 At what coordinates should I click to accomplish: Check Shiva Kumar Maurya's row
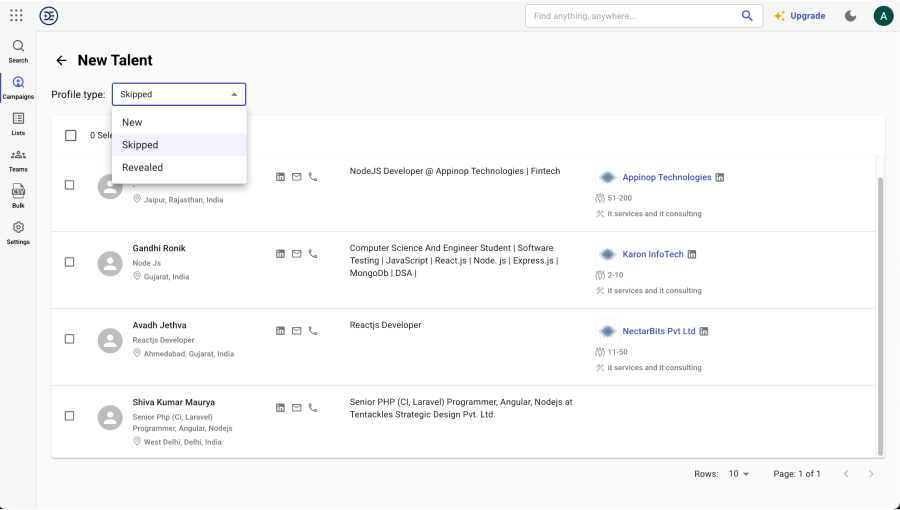pos(69,416)
